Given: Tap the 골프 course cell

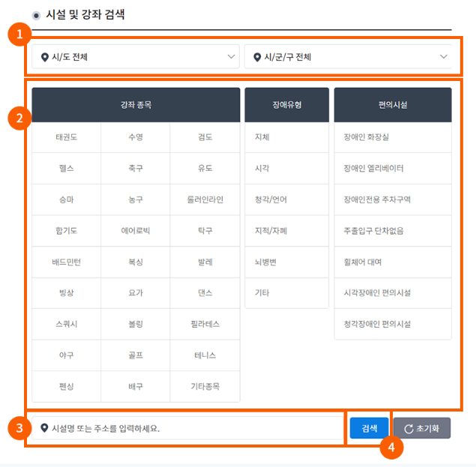Looking at the screenshot, I should pyautogui.click(x=136, y=355).
